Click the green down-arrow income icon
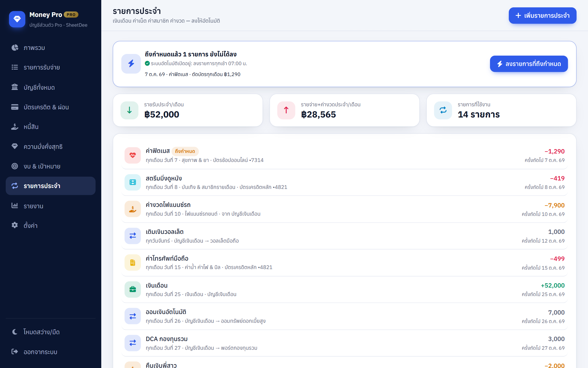The height and width of the screenshot is (368, 588). coord(129,110)
